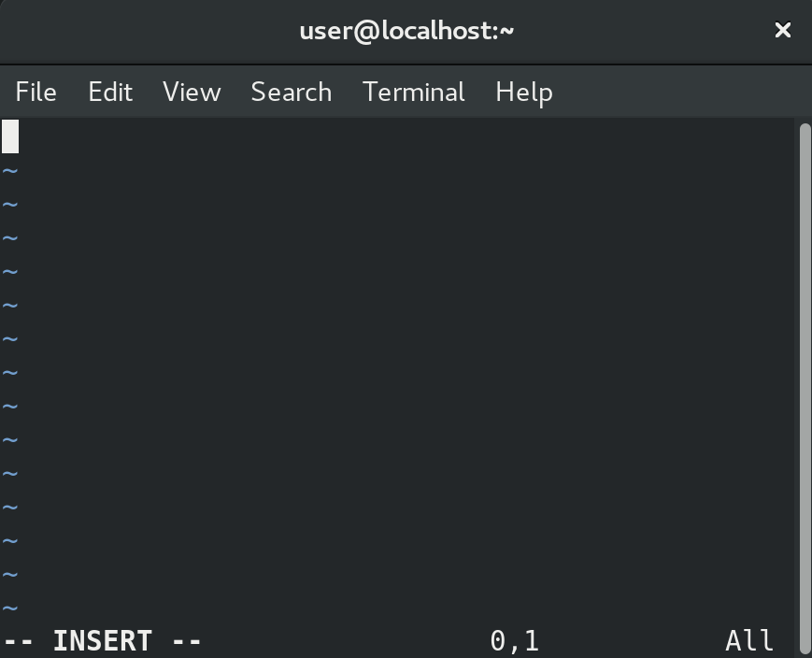The height and width of the screenshot is (658, 812).
Task: Open the Terminal menu
Action: pos(413,92)
